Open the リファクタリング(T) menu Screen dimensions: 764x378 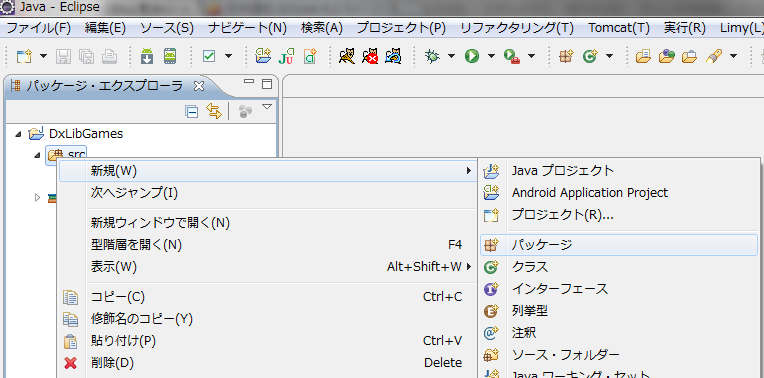tap(517, 27)
